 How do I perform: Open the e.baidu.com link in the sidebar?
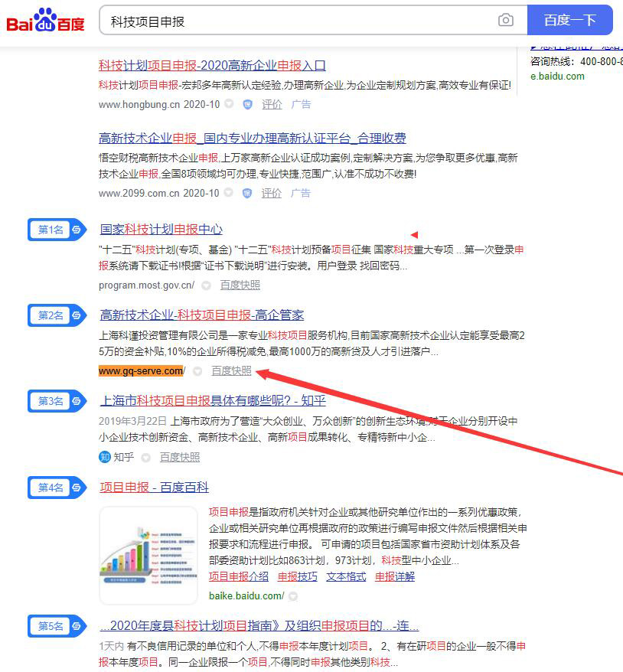[x=557, y=77]
